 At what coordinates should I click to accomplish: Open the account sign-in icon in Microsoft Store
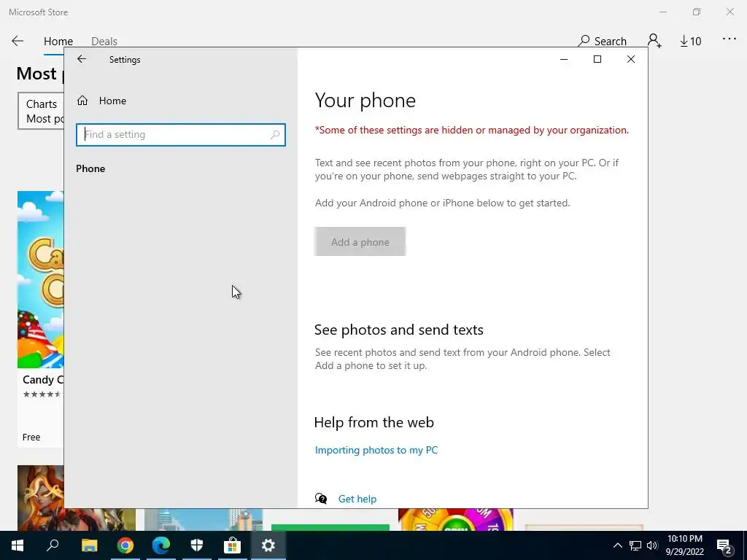coord(654,41)
